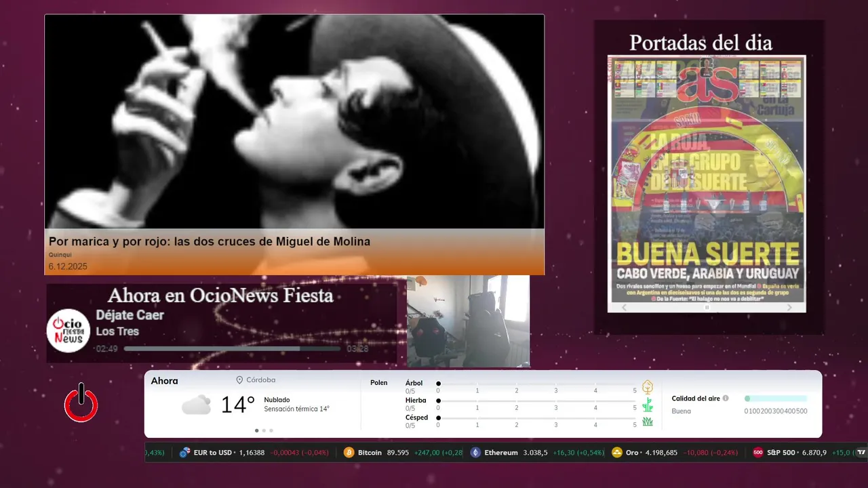The width and height of the screenshot is (868, 488).
Task: Click the Córdoba location label
Action: pyautogui.click(x=261, y=380)
